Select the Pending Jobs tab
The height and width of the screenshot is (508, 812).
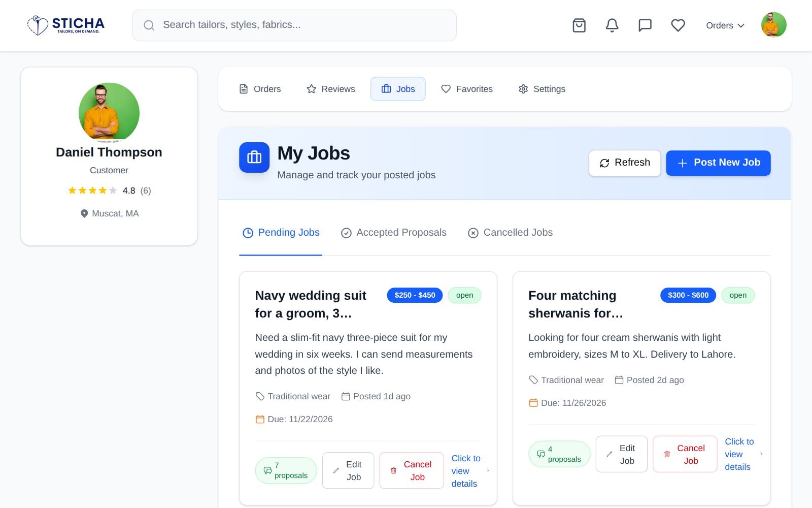coord(281,233)
